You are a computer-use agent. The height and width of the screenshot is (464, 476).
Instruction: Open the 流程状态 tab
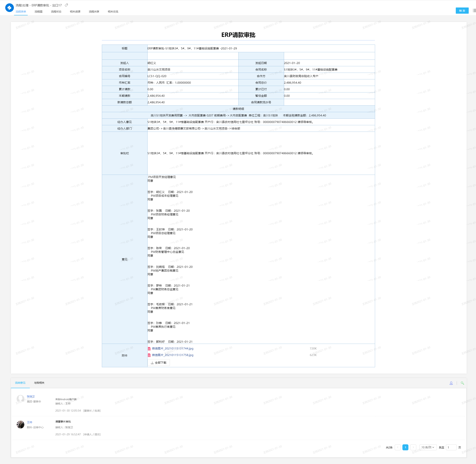56,12
